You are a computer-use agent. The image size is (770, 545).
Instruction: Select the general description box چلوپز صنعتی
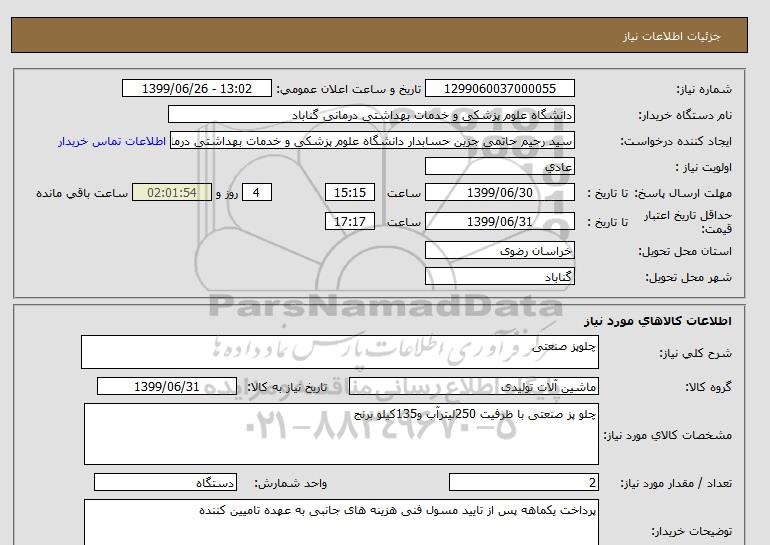340,352
